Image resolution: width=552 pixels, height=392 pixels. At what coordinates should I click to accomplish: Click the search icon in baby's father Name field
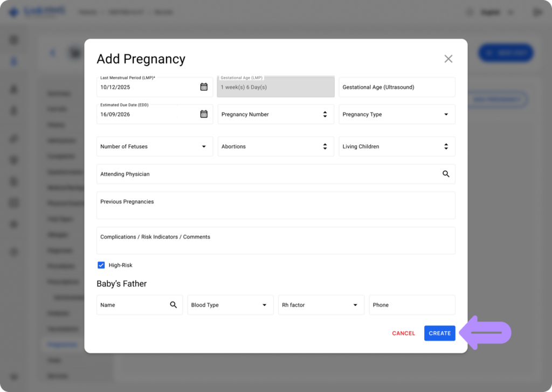pos(173,305)
